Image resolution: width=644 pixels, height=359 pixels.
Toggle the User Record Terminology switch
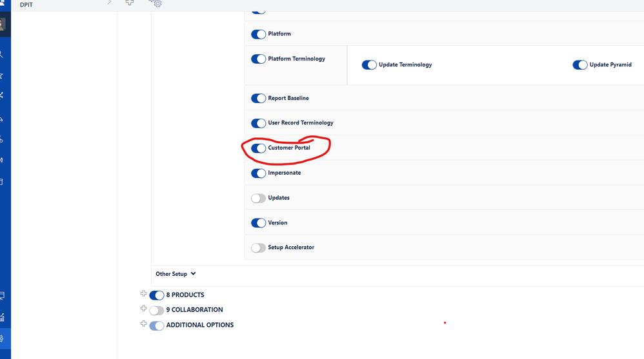pyautogui.click(x=258, y=123)
